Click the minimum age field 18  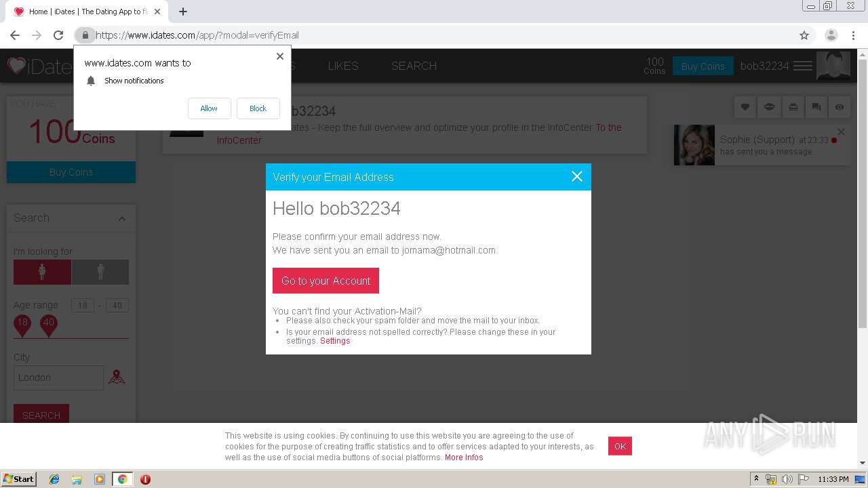[x=83, y=305]
